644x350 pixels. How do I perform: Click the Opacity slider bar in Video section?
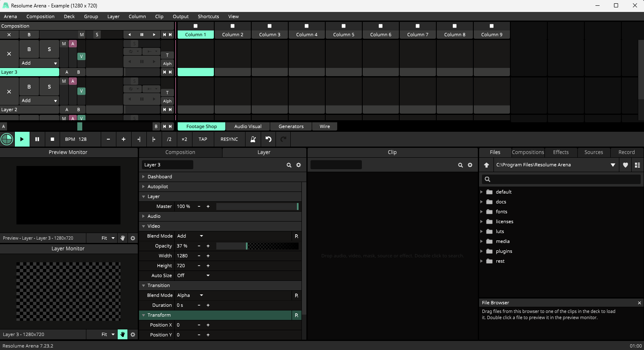[x=257, y=246]
